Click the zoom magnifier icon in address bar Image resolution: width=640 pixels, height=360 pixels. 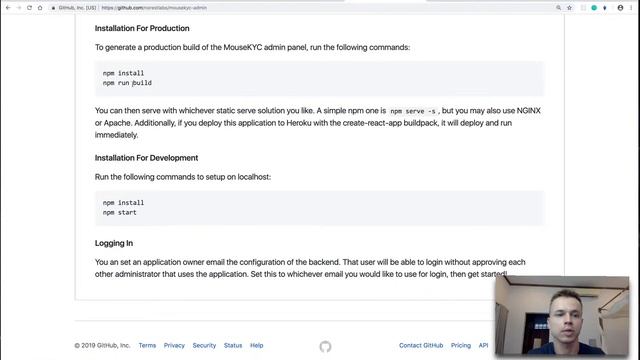558,8
